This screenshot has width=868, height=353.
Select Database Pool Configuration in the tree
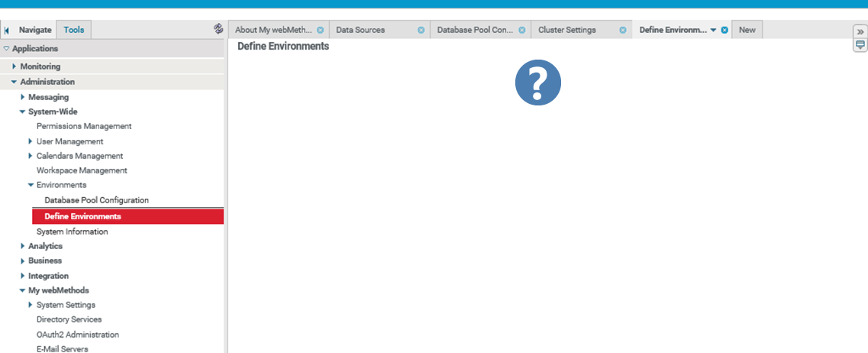tap(97, 200)
